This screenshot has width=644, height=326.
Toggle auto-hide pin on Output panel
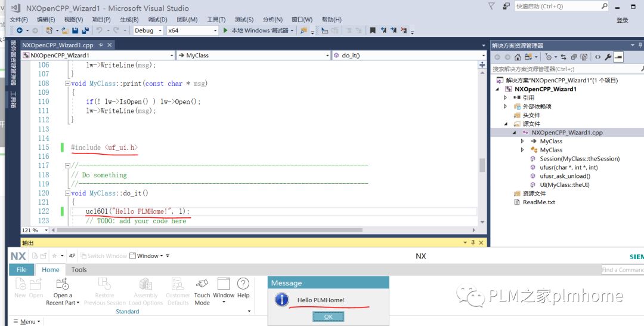[473, 242]
